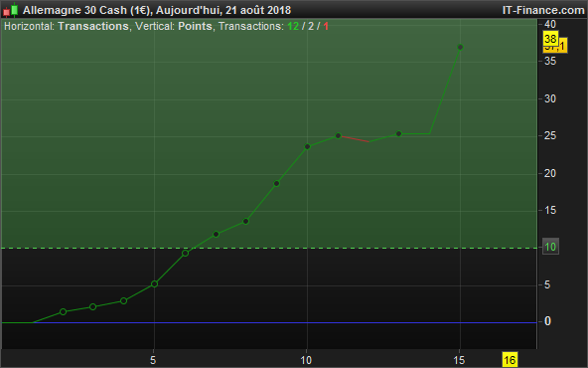Image resolution: width=588 pixels, height=368 pixels.
Task: Click the y-axis value 20
Action: [x=550, y=173]
